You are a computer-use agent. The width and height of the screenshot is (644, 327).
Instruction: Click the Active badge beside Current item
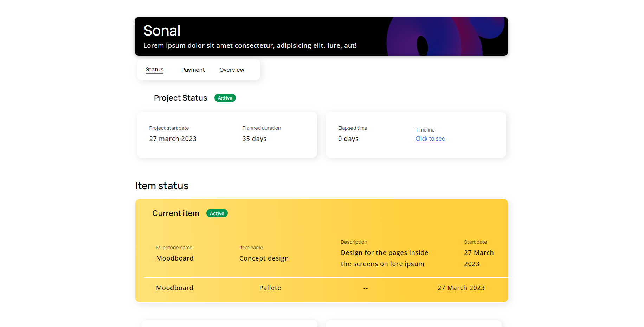click(x=217, y=213)
